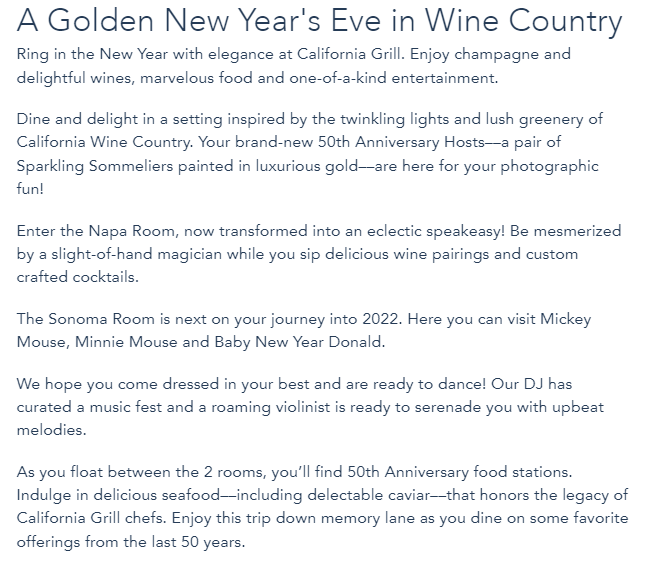Click 'Enter the Napa Room' text
Viewport: 660px width, 571px height.
(96, 231)
